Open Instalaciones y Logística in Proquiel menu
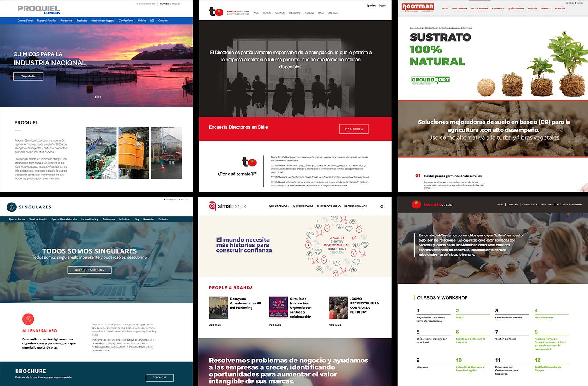Viewport: 588px width, 386px height. pos(103,21)
